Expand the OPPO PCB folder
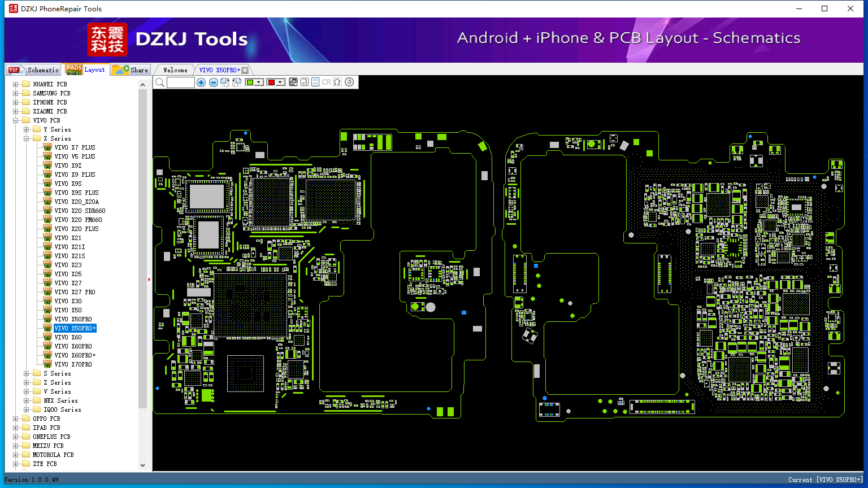The image size is (868, 488). 16,419
